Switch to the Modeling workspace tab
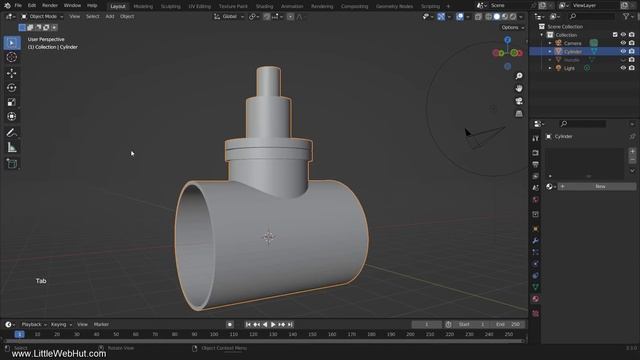 tap(143, 6)
